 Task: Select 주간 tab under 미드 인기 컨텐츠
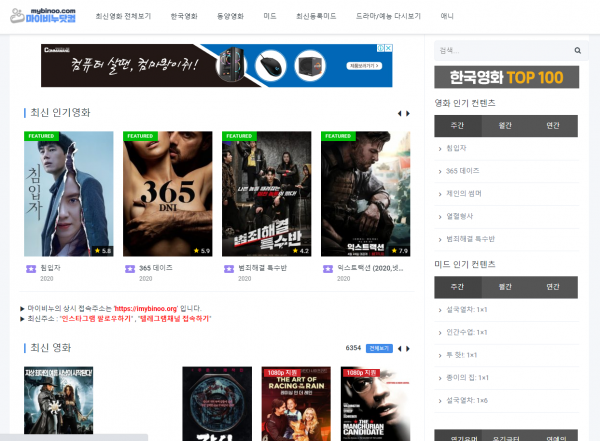(458, 287)
